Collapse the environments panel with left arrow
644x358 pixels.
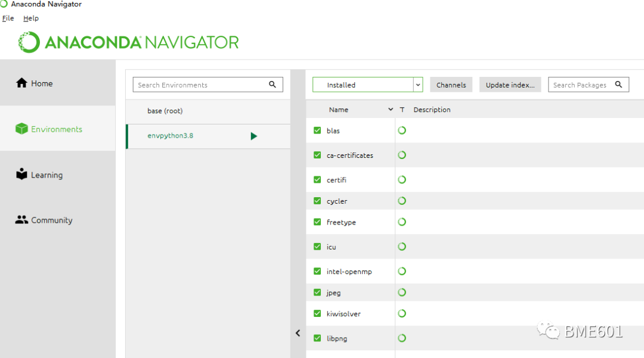click(298, 333)
